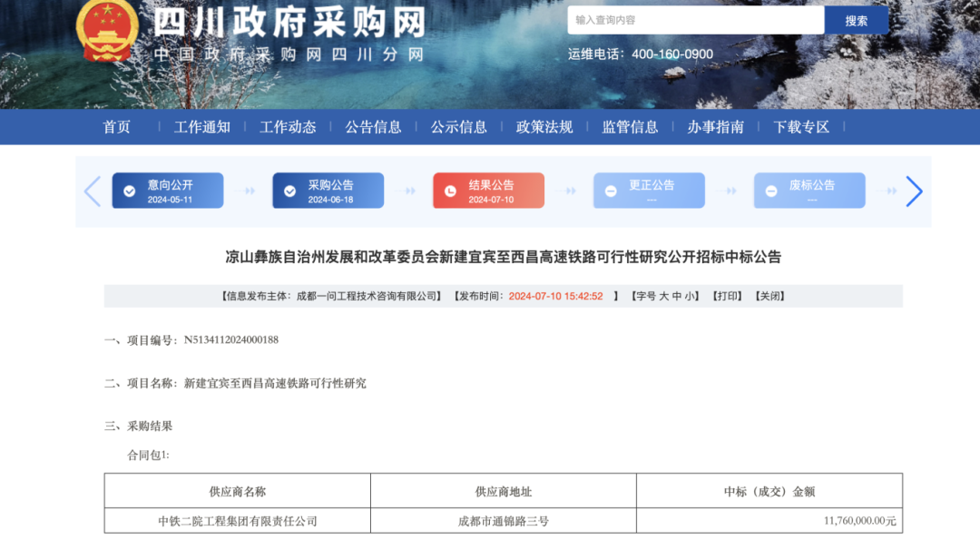Click clock icon on 结果公告 step

coord(451,192)
